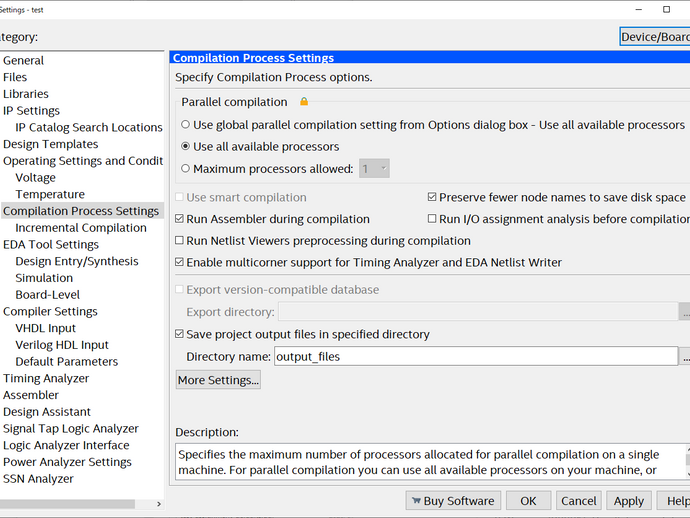
Task: Go to Incremental Compilation settings
Action: tap(81, 228)
